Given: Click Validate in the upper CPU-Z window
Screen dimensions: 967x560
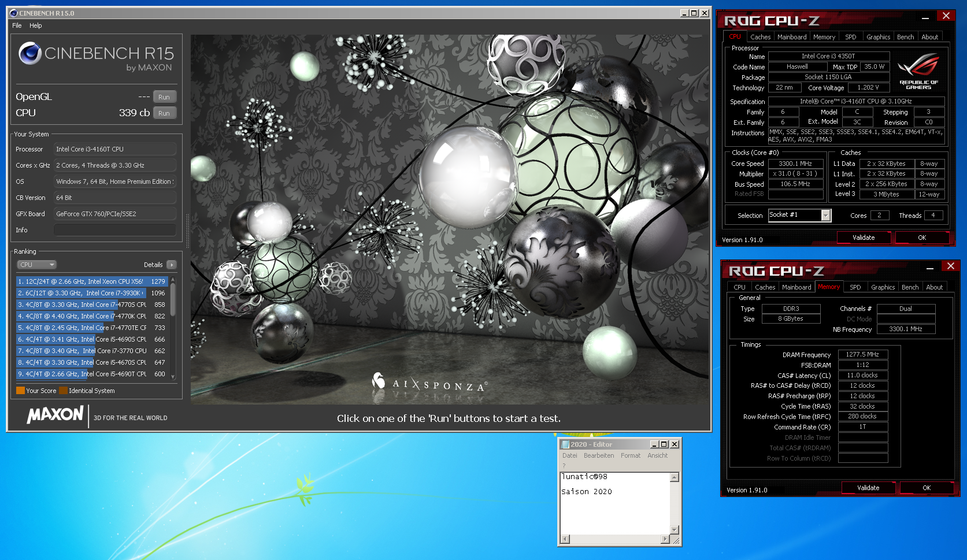Looking at the screenshot, I should pos(864,238).
